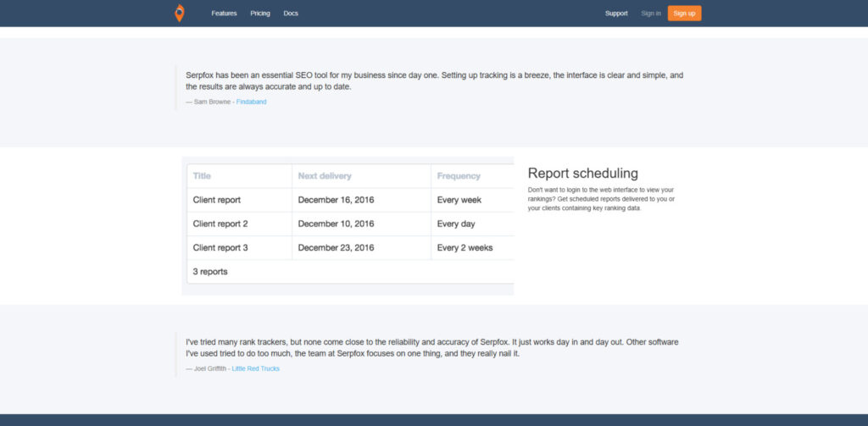Click the Support link in header
The width and height of the screenshot is (868, 426).
tap(616, 14)
